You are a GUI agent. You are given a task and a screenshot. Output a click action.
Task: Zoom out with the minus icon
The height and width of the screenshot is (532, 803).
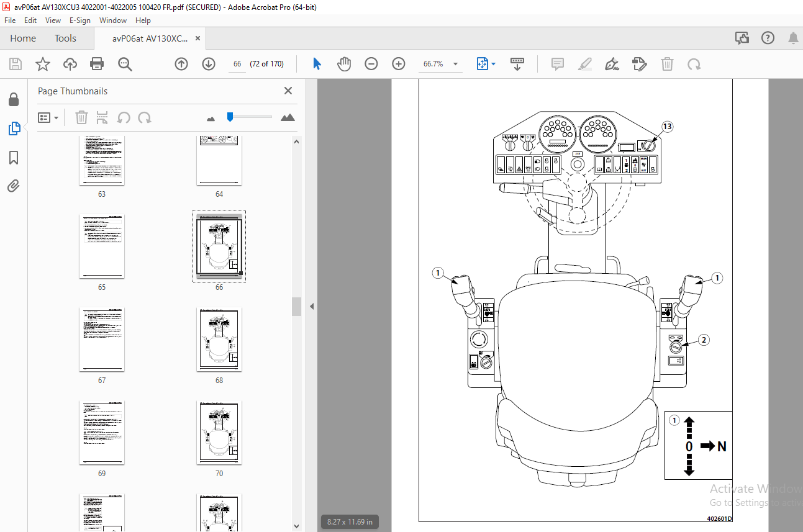click(371, 64)
